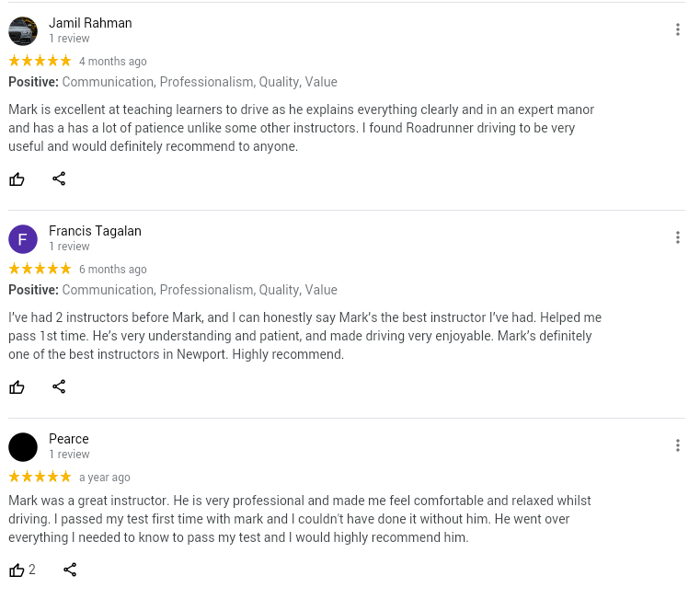Like Jamil Rahman's review
Viewport: 700px width, 599px height.
17,179
